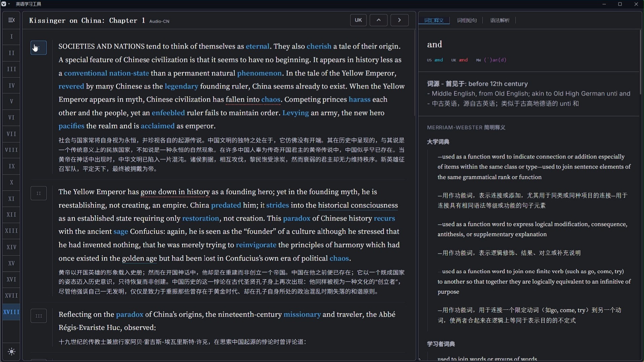Look up the word 'Levying'
This screenshot has width=644, height=362.
(x=295, y=113)
